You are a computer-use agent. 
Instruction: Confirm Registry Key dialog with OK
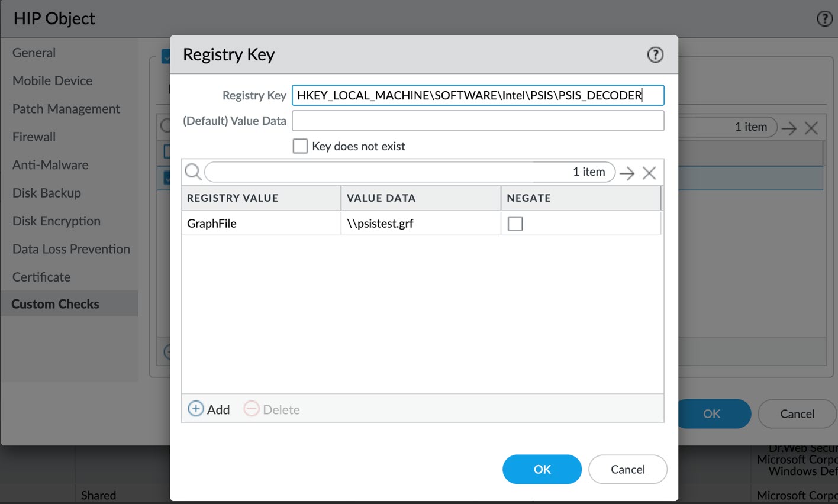(542, 469)
